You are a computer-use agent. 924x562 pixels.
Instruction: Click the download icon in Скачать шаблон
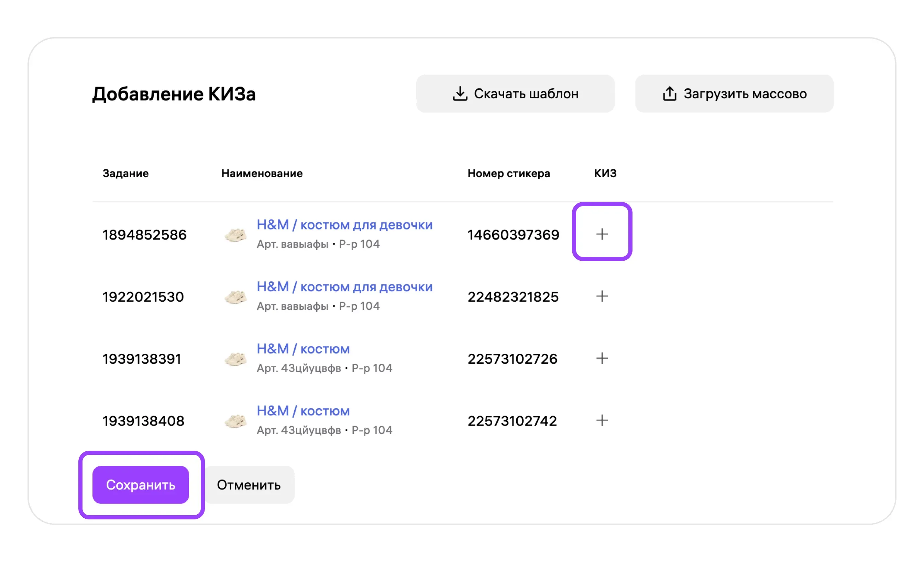coord(460,94)
